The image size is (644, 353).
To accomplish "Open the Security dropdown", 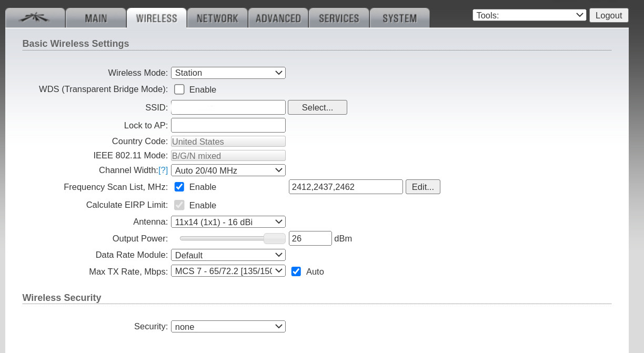I will click(228, 327).
